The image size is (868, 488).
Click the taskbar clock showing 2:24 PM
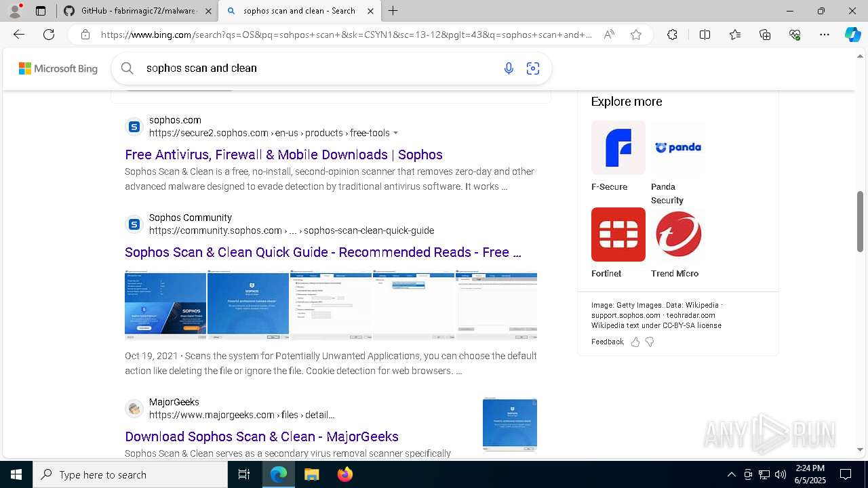pyautogui.click(x=810, y=474)
